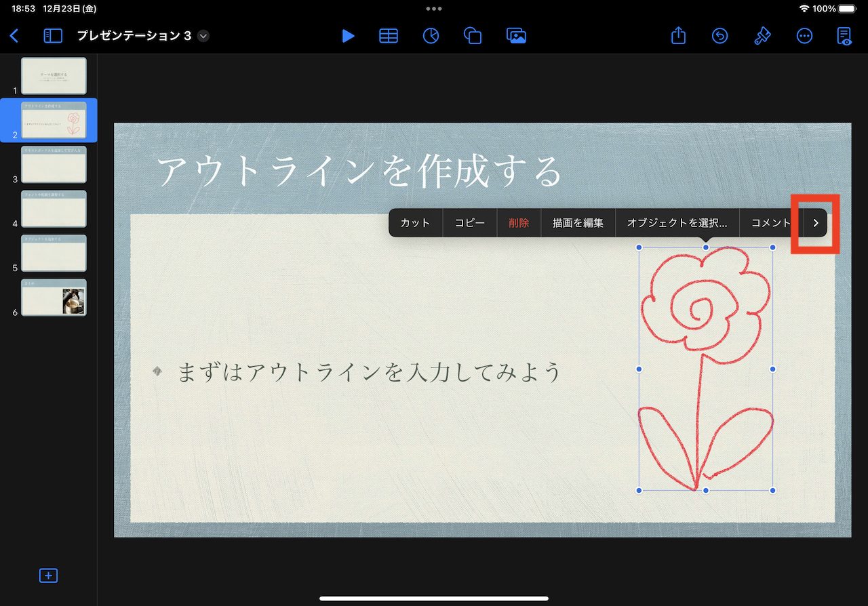Choose オブジェクトを選択... in the context menu
The height and width of the screenshot is (606, 868).
tap(677, 223)
